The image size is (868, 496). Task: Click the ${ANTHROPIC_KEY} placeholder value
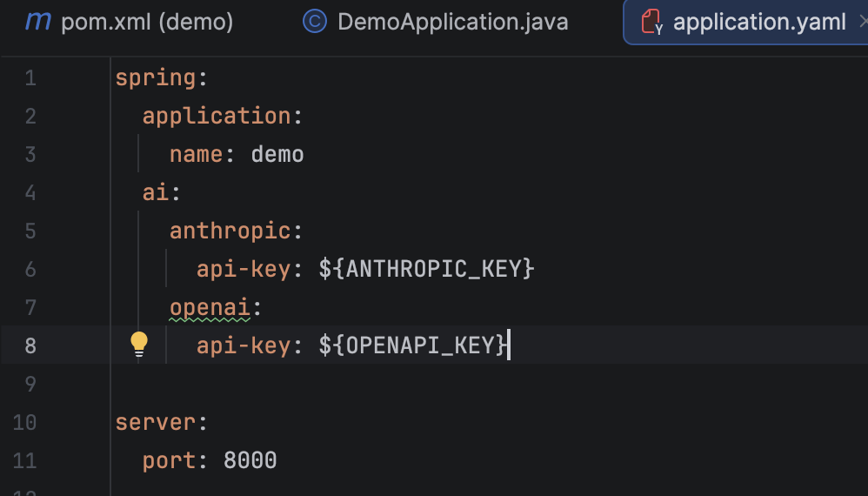coord(426,269)
